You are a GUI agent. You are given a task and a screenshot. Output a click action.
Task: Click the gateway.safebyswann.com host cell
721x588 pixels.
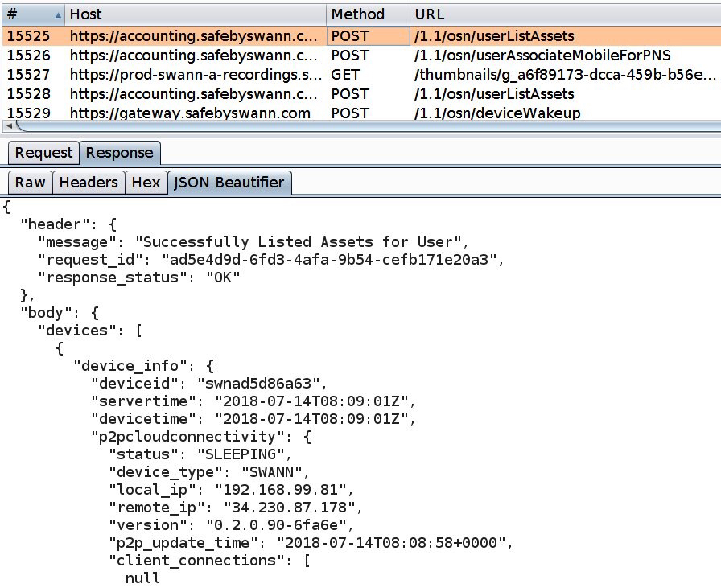[190, 113]
